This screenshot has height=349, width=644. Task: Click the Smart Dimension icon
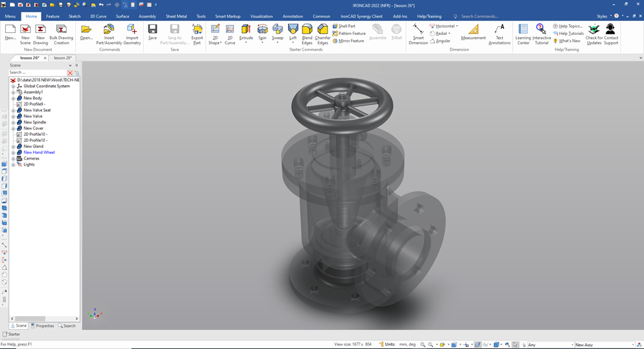click(418, 30)
